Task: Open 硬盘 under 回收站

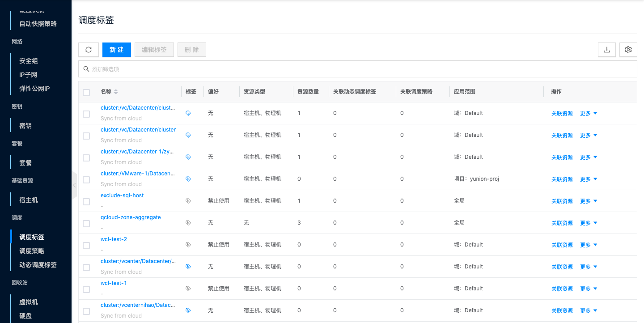Action: pos(25,316)
